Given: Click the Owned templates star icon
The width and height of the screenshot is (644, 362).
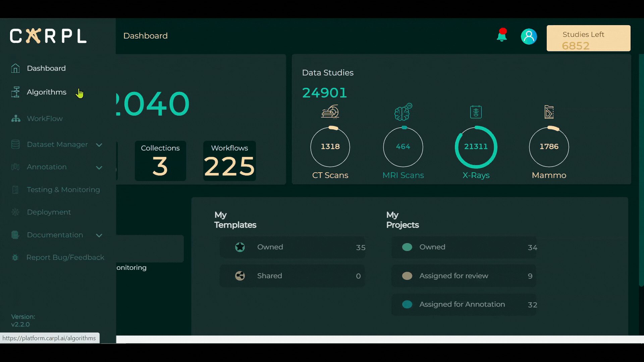Looking at the screenshot, I should (240, 247).
